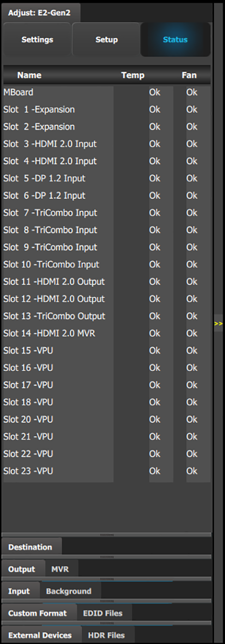This screenshot has width=225, height=644.
Task: Select the External Devices tab
Action: click(40, 635)
